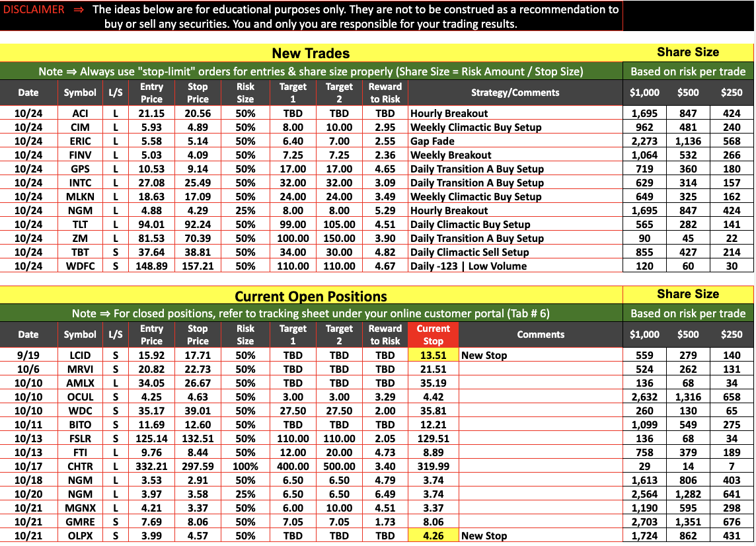Select the WDFC entry price 148.89
The height and width of the screenshot is (546, 756).
151,266
